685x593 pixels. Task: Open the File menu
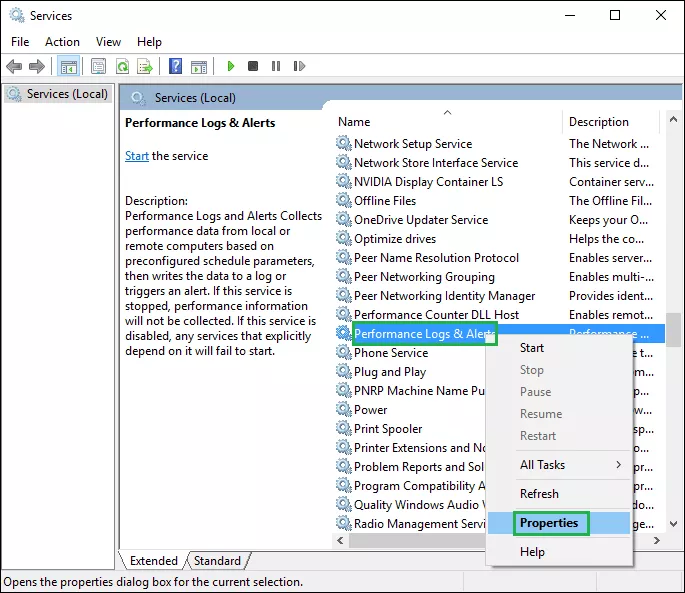(20, 42)
